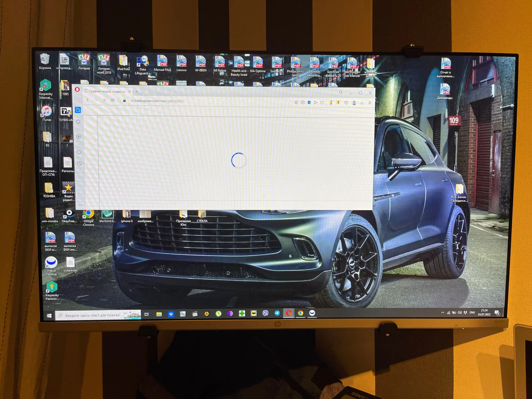The height and width of the screenshot is (399, 532).
Task: Open the Opera main menu logo
Action: click(77, 89)
